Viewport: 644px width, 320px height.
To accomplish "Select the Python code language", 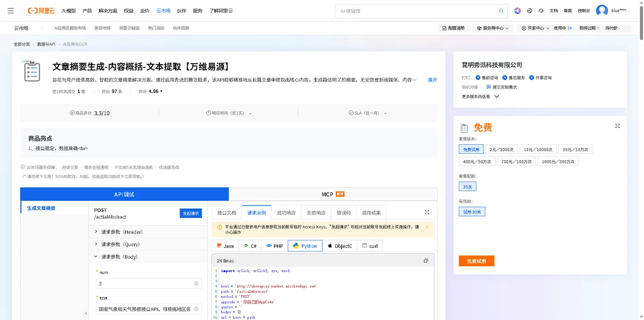I will (x=305, y=246).
